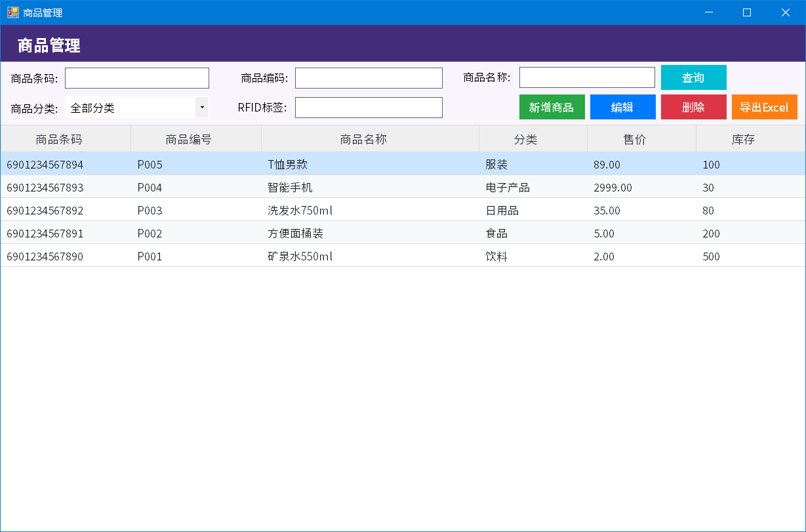Image resolution: width=806 pixels, height=532 pixels.
Task: Click the 商品条码 input field
Action: (137, 78)
